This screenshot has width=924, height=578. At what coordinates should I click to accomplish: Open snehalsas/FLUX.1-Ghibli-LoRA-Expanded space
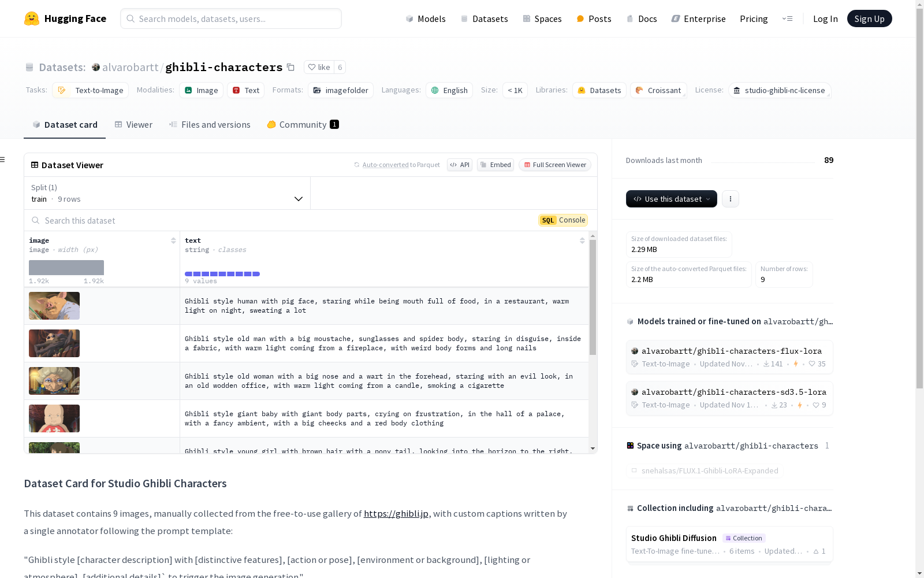pos(705,470)
